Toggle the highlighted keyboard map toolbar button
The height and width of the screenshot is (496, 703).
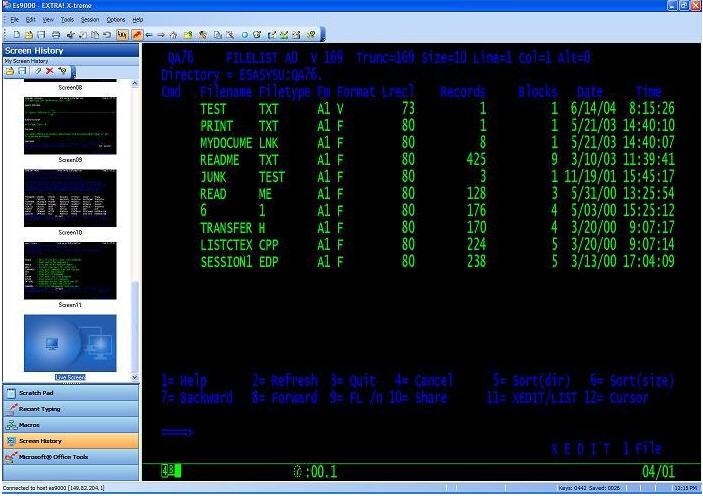click(x=122, y=35)
